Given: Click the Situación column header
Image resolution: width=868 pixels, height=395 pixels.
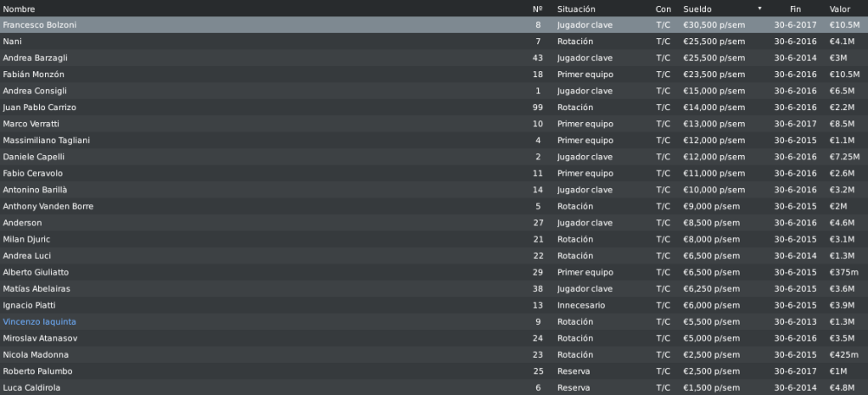Looking at the screenshot, I should tap(576, 9).
